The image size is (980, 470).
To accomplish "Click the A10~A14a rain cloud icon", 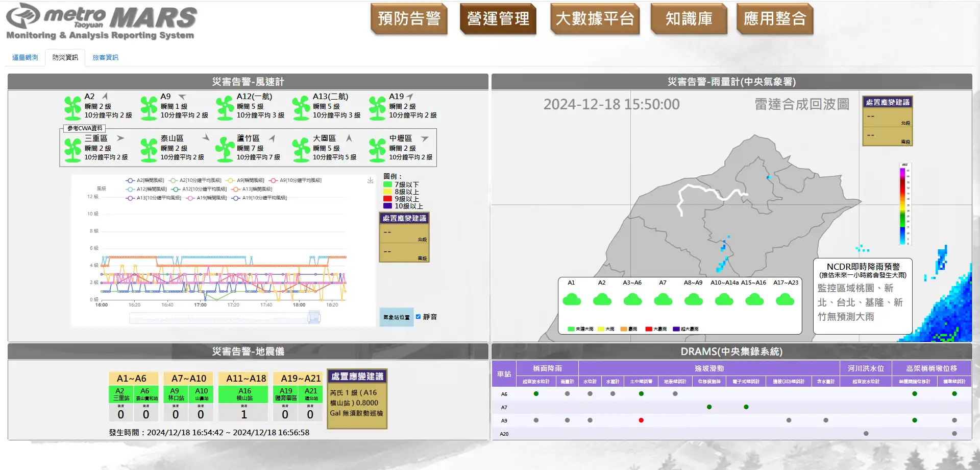I will (724, 299).
